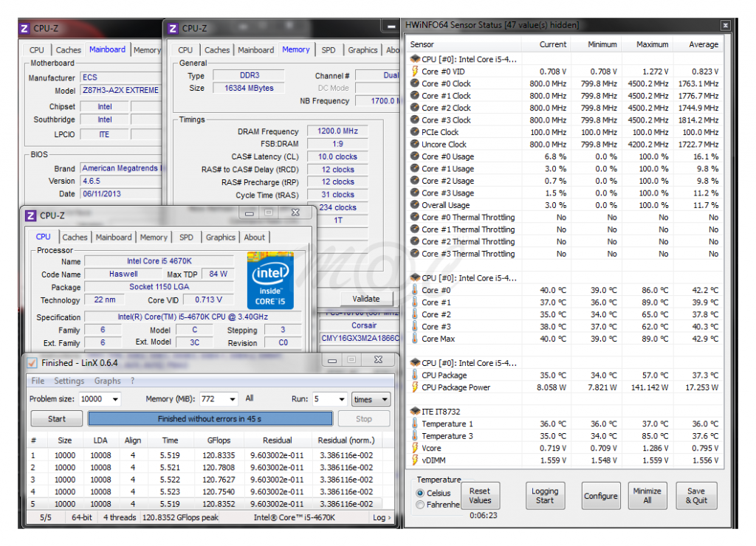Click the Logging Start button
756x546 pixels.
pos(545,496)
